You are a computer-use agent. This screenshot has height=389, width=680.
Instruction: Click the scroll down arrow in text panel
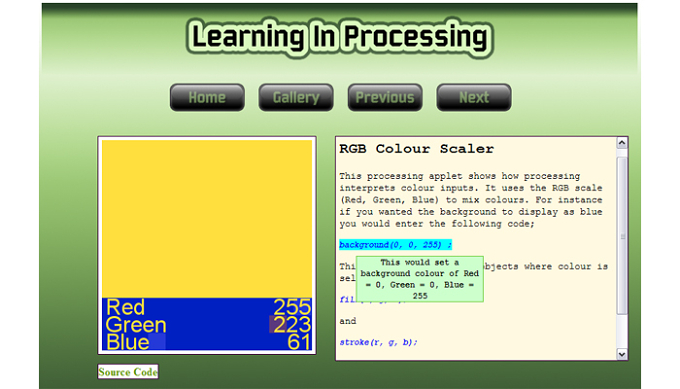coord(622,354)
